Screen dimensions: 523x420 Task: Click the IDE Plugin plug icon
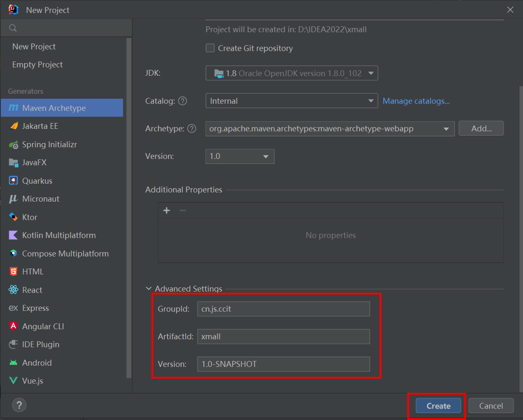click(x=13, y=344)
